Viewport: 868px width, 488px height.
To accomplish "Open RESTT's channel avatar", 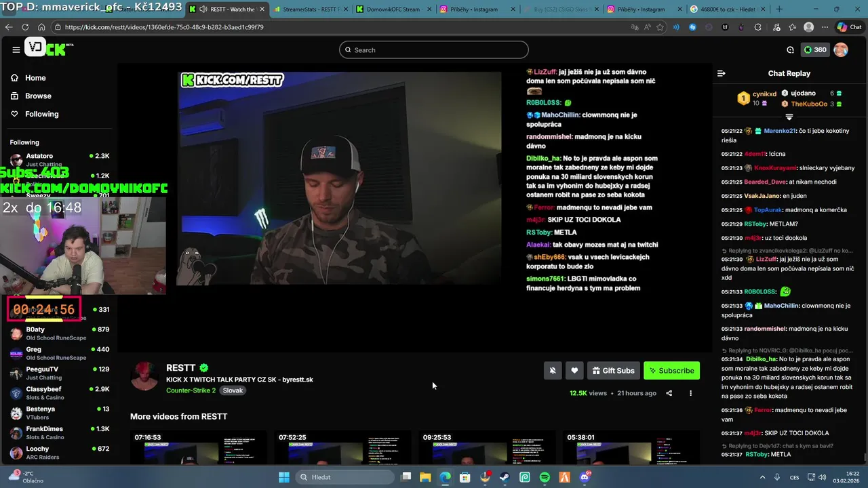I will pos(144,377).
